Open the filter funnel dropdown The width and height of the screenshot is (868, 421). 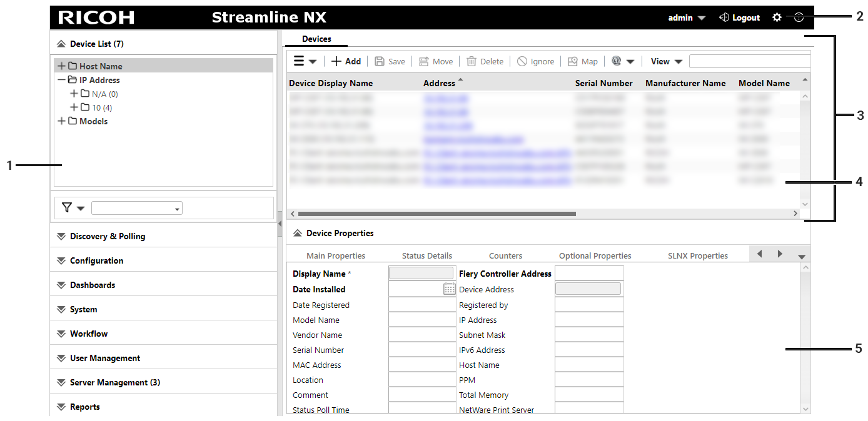(73, 208)
